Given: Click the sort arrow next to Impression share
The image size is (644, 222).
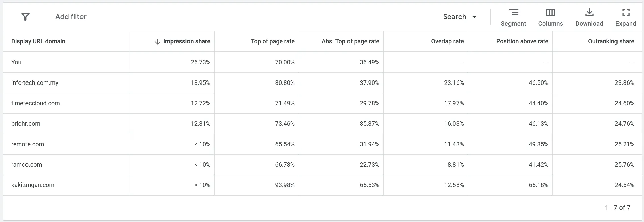Looking at the screenshot, I should click(x=157, y=41).
